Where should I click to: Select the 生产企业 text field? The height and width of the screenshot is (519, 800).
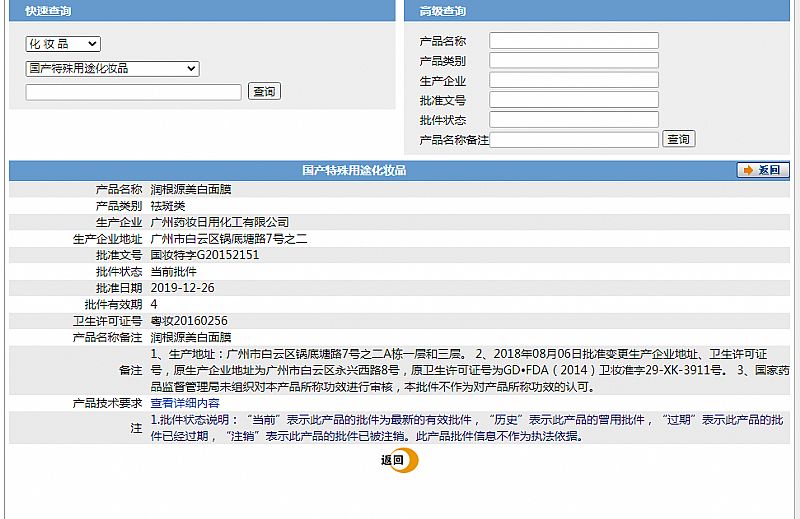tap(573, 80)
